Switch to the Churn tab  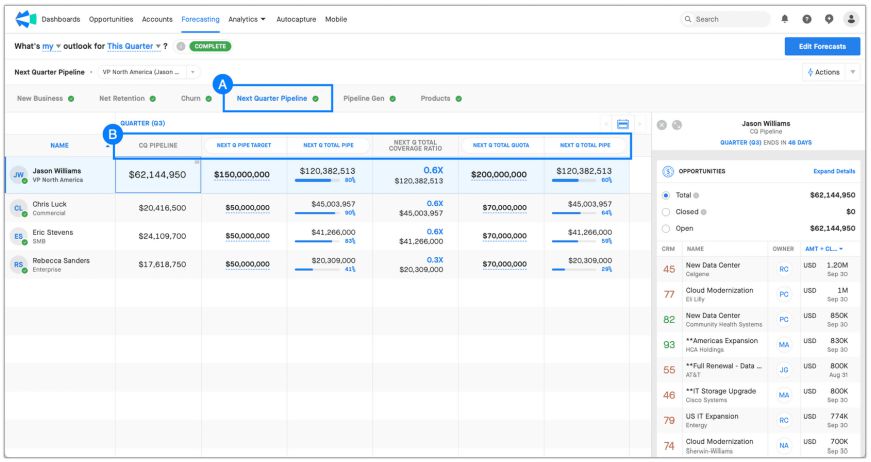(x=196, y=98)
